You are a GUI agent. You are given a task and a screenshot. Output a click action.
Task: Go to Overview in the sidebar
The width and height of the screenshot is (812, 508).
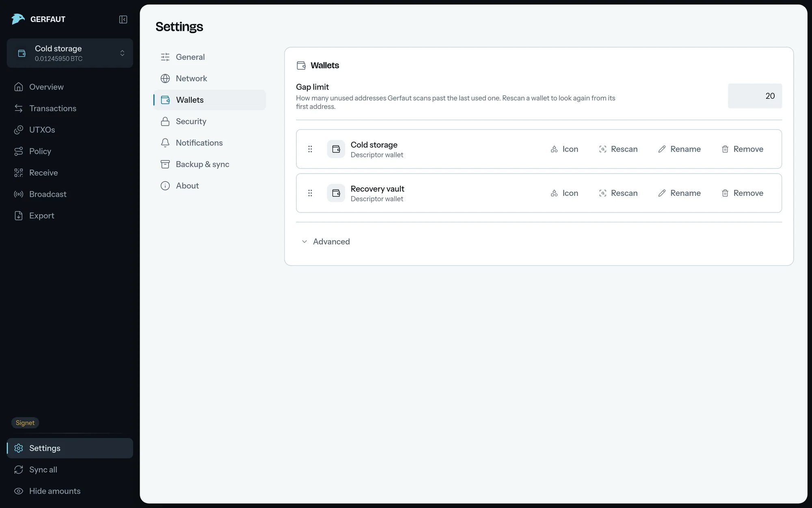70,87
